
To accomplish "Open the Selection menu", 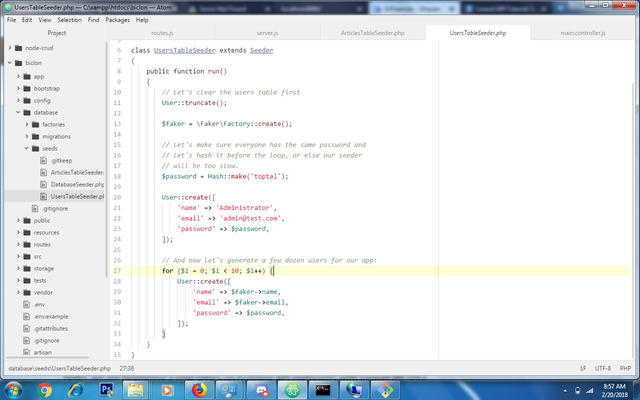I will [69, 20].
